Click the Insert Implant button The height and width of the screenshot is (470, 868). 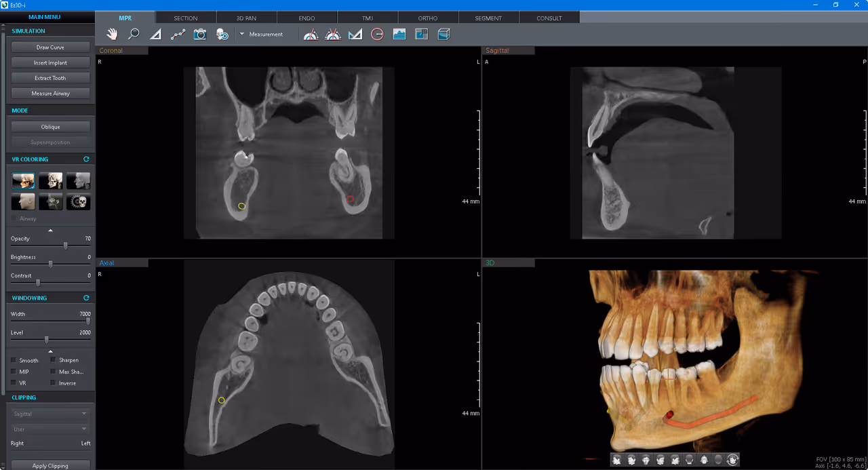pyautogui.click(x=50, y=62)
